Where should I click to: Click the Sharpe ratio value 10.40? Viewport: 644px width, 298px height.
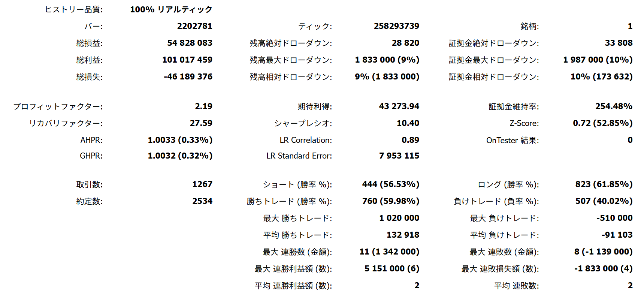(408, 123)
